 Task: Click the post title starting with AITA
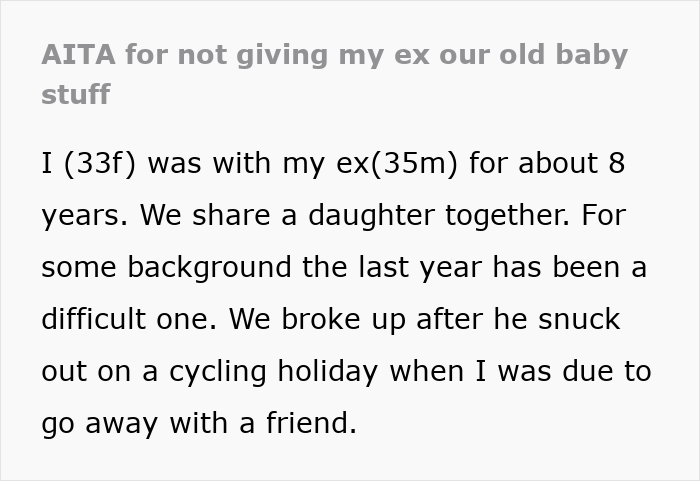click(334, 54)
